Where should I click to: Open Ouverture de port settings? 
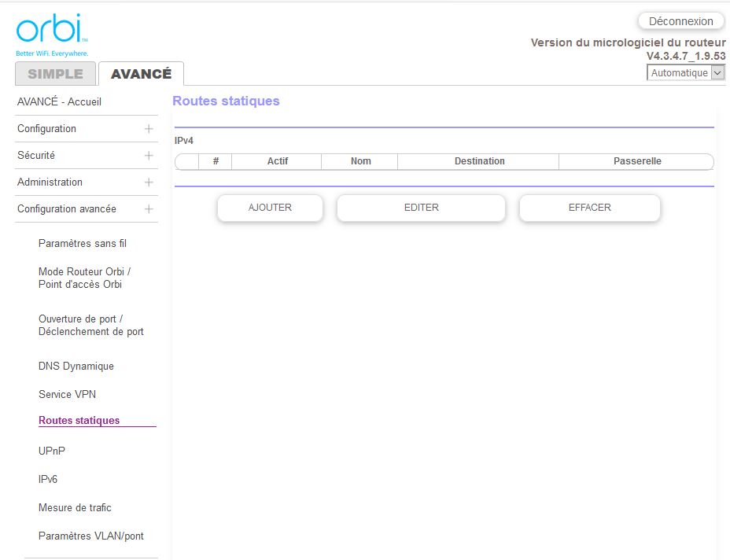pyautogui.click(x=90, y=326)
